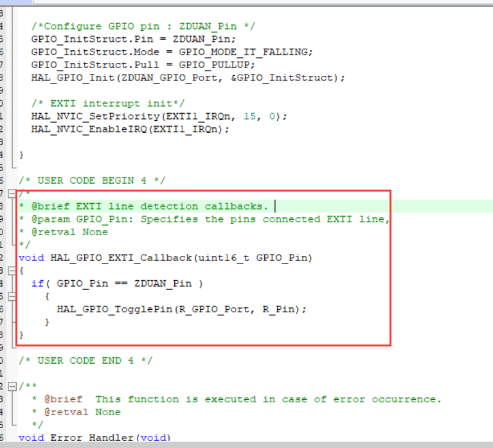Screen dimensions: 493x448
Task: Click '@retval None' below the @param line
Action: point(70,232)
